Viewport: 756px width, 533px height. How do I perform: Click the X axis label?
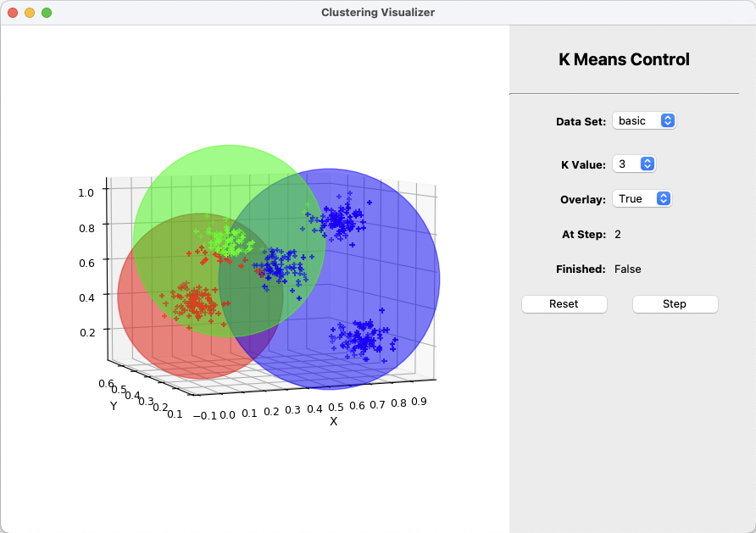click(x=333, y=421)
